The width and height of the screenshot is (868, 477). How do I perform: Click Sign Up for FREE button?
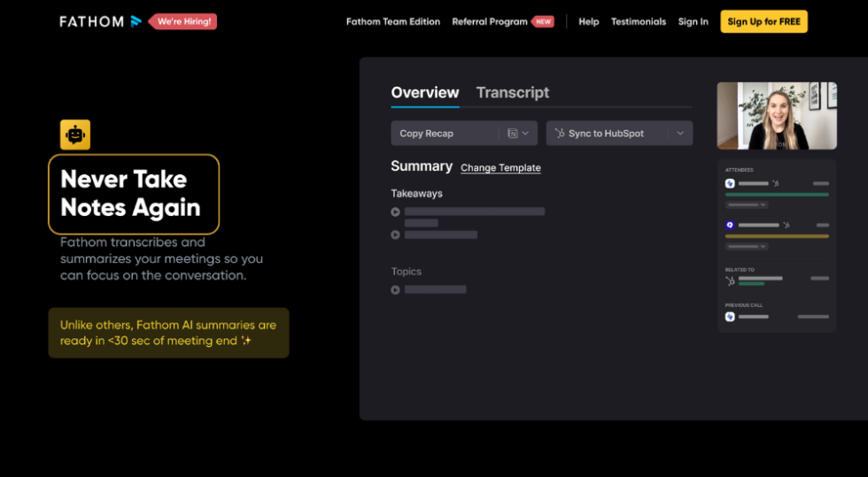click(763, 22)
